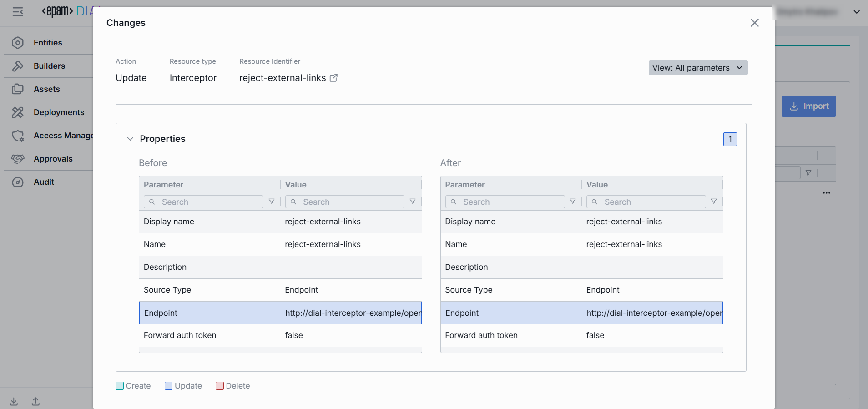
Task: Click filter icon for After Value column
Action: pyautogui.click(x=714, y=202)
